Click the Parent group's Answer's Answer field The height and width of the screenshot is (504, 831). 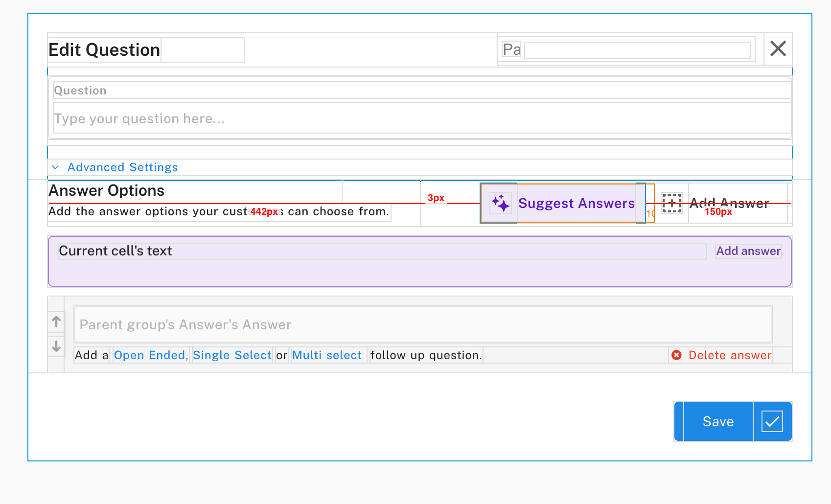423,324
